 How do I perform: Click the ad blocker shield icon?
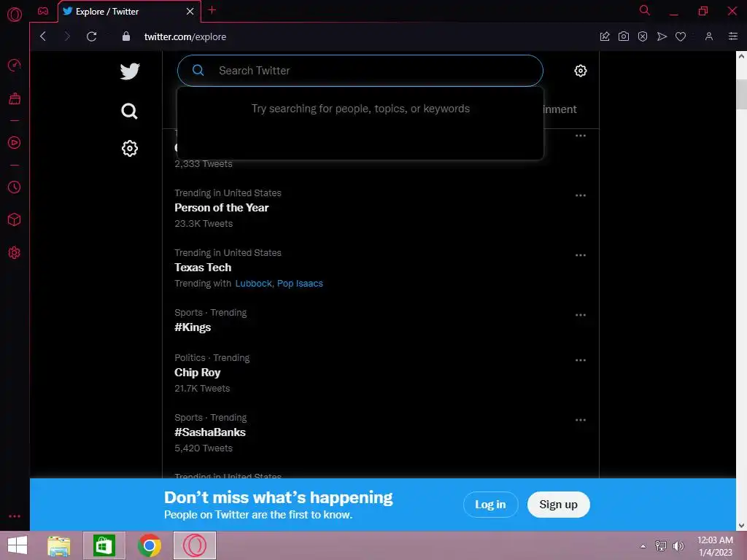(x=643, y=36)
